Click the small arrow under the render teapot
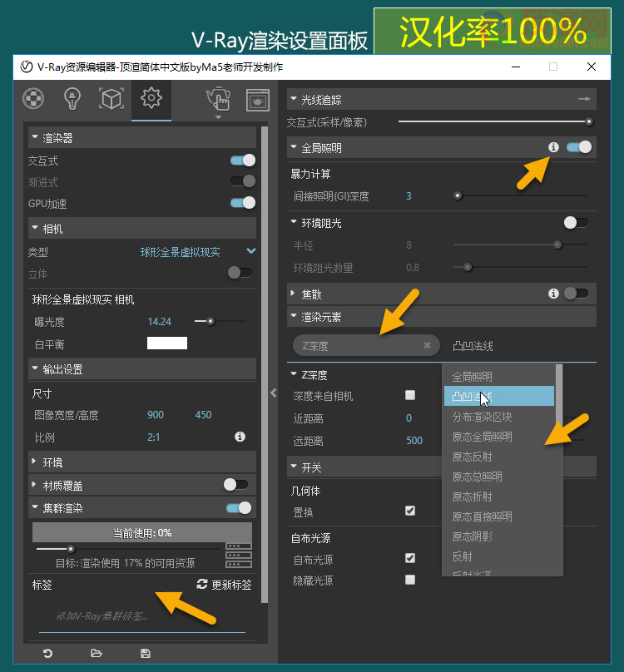 (x=218, y=117)
